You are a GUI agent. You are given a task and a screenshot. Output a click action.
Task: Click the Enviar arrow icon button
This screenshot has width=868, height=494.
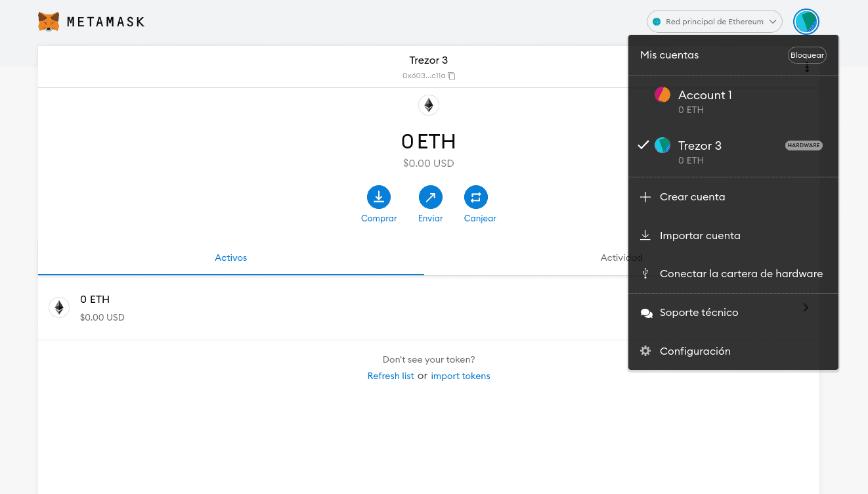pos(431,197)
